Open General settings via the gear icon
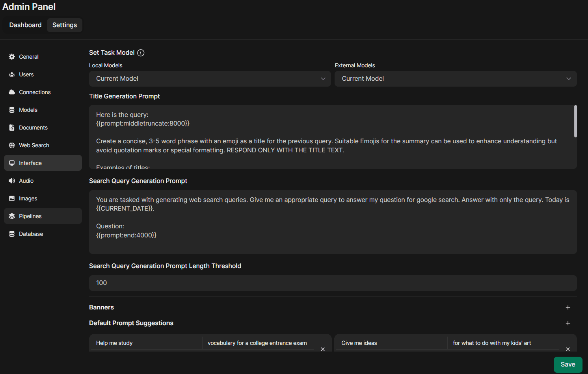 pyautogui.click(x=12, y=56)
